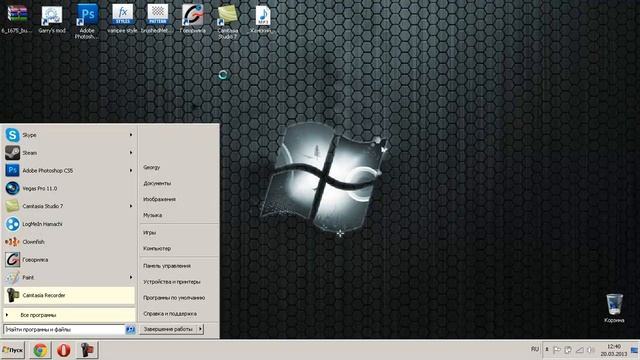Select Camtasia Studio 7 desktop shortcut
This screenshot has height=360, width=640.
(227, 22)
